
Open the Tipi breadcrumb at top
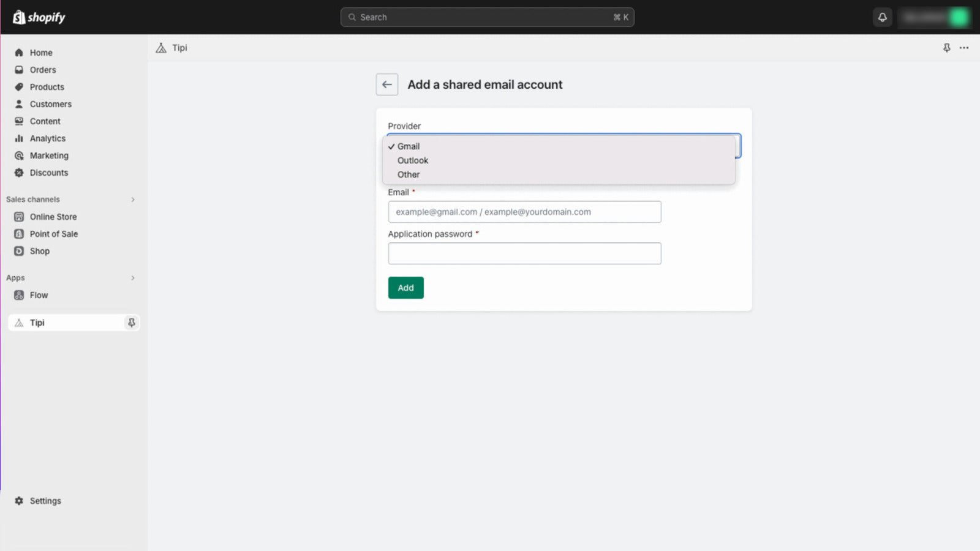(x=179, y=48)
